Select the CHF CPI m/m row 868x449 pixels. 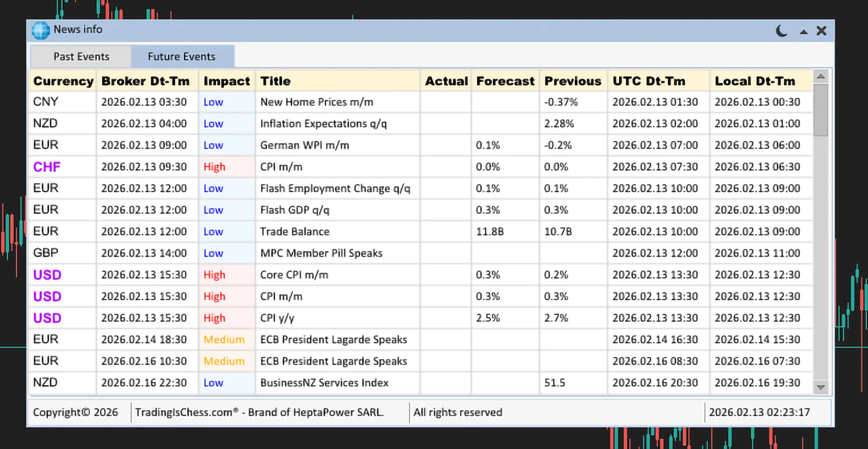tap(281, 167)
